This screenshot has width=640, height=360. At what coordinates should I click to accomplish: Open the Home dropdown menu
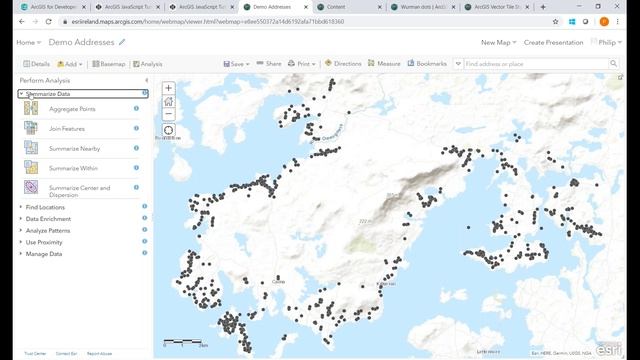(29, 42)
